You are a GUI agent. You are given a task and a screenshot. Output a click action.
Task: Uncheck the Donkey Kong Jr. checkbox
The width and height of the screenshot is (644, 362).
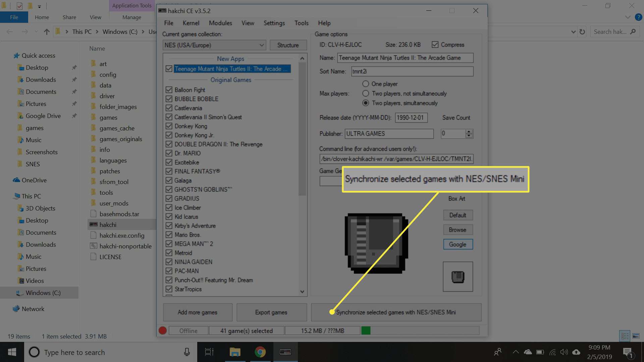tap(169, 135)
